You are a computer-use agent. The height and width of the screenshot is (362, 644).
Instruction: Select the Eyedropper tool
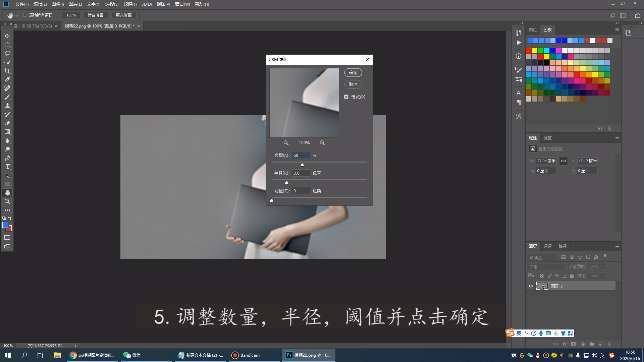coord(7,79)
